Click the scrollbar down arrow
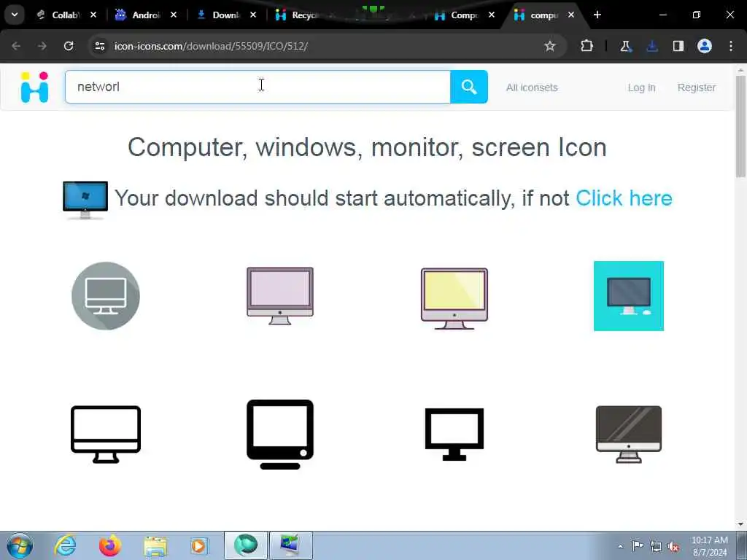 click(x=741, y=525)
